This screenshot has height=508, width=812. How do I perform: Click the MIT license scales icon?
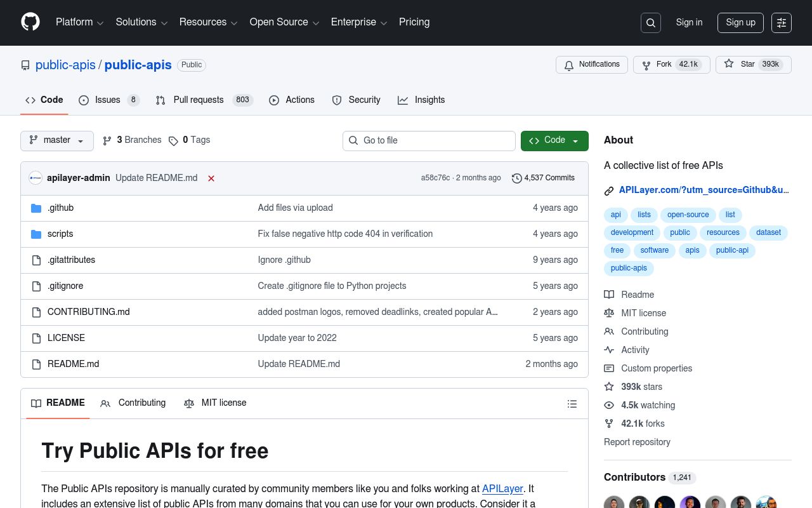[x=609, y=313]
